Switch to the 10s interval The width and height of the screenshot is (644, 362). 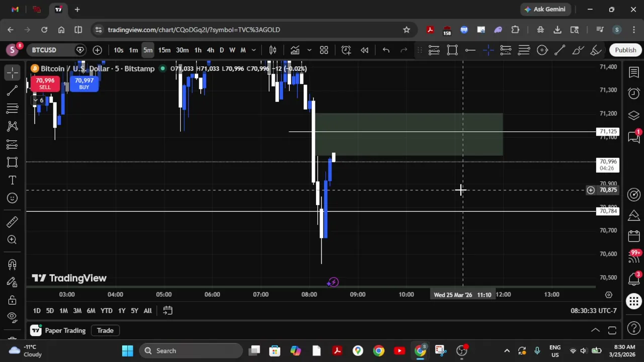[x=118, y=50]
